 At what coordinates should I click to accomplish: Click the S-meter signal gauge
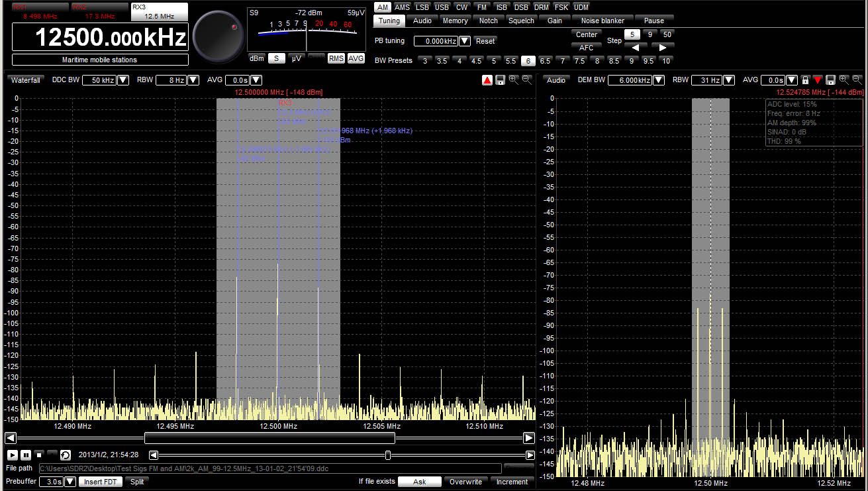tap(307, 29)
